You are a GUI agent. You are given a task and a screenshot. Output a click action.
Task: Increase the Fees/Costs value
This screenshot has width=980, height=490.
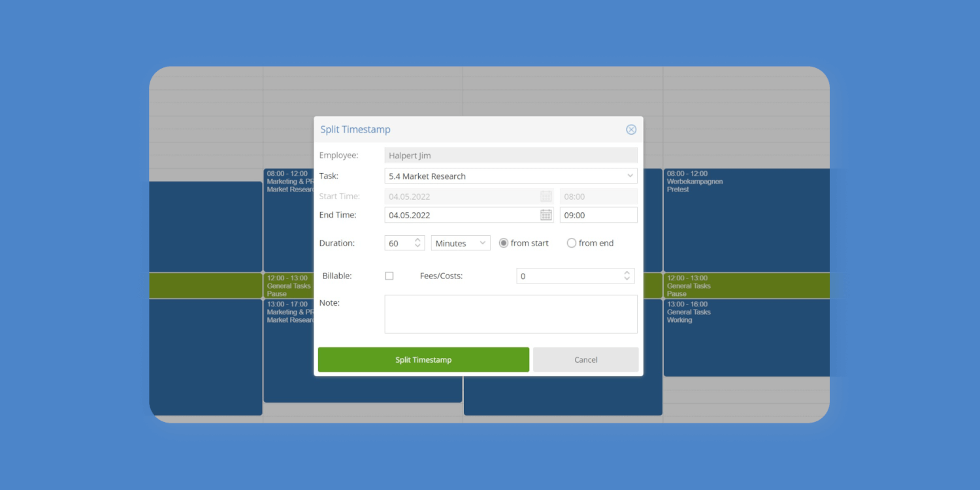627,272
